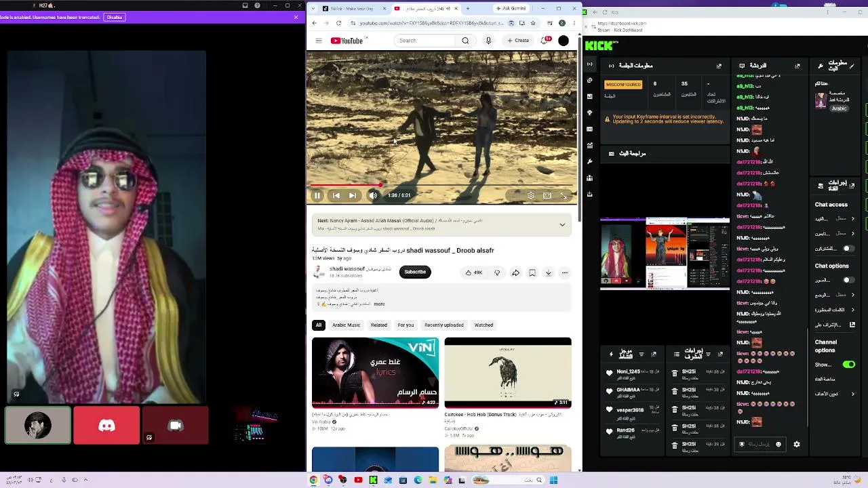The image size is (868, 488).
Task: Enter fullscreen on YouTube player
Action: [x=564, y=195]
